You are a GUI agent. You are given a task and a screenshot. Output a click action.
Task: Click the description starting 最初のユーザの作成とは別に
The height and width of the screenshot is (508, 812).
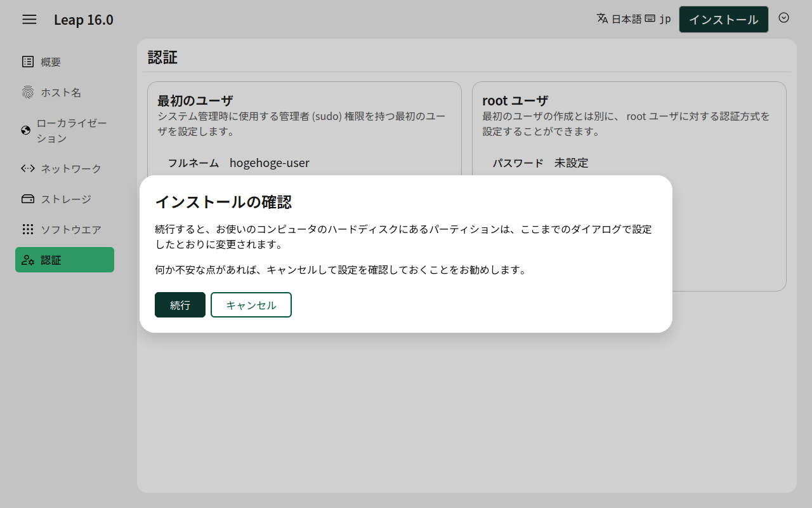[626, 124]
